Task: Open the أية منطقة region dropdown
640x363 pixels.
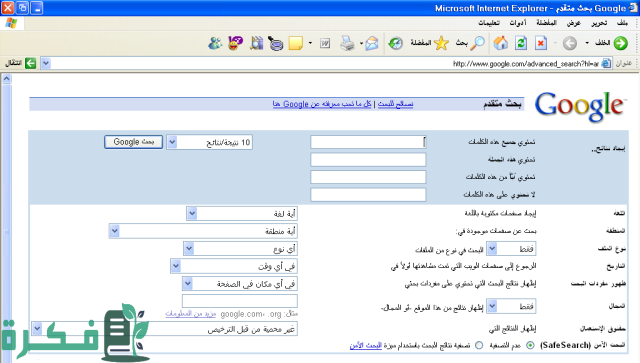Action: point(203,231)
